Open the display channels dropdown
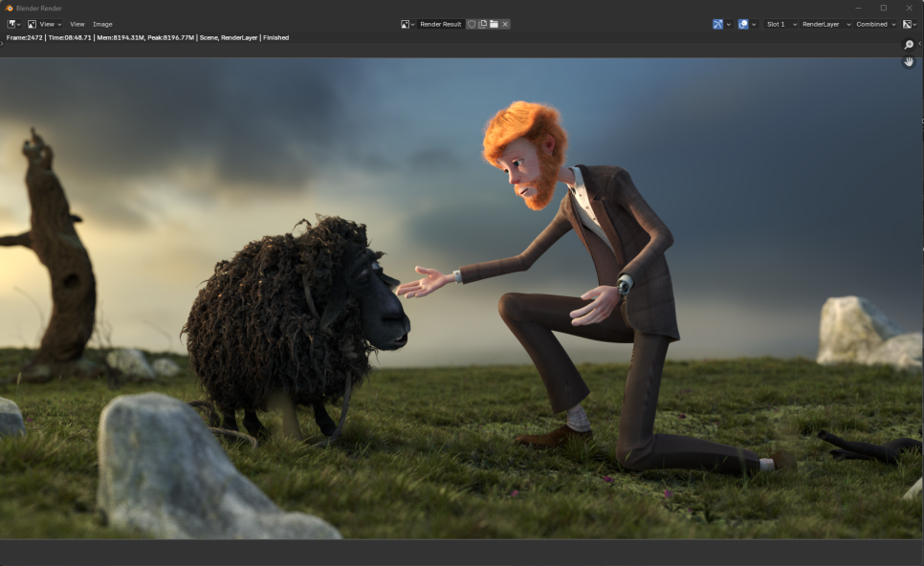Image resolution: width=924 pixels, height=566 pixels. [x=910, y=24]
